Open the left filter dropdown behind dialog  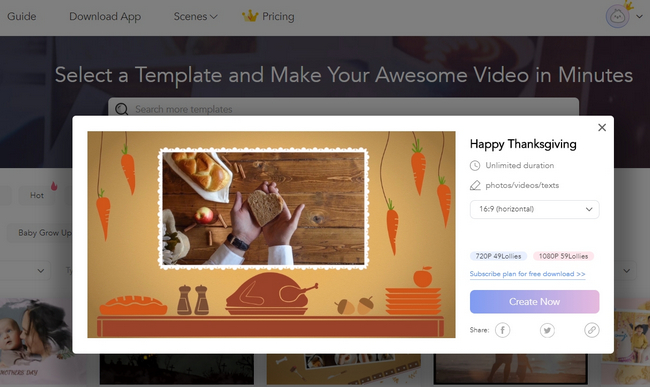coord(26,271)
